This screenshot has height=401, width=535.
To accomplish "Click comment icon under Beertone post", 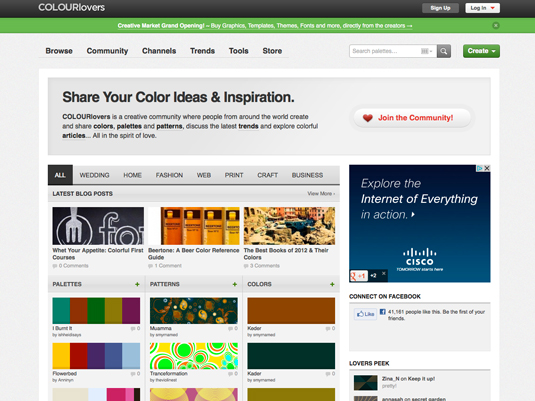I will [150, 266].
